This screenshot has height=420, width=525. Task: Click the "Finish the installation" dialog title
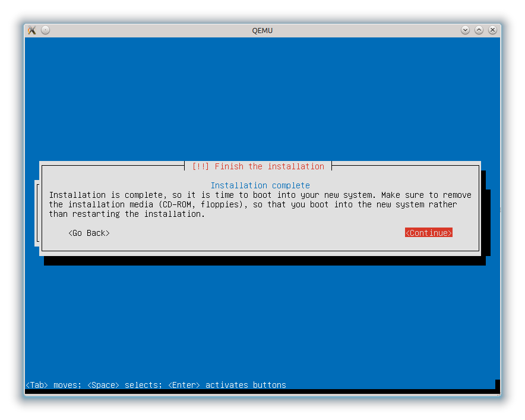[x=258, y=166]
